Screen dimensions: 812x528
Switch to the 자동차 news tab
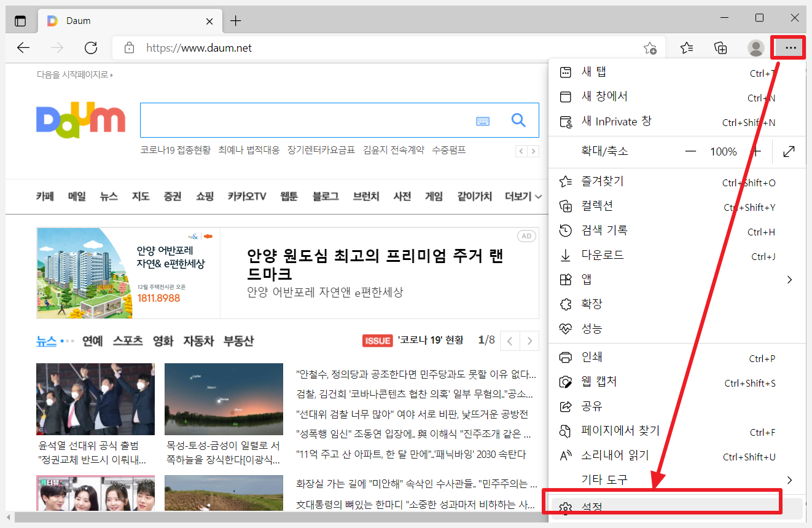198,341
